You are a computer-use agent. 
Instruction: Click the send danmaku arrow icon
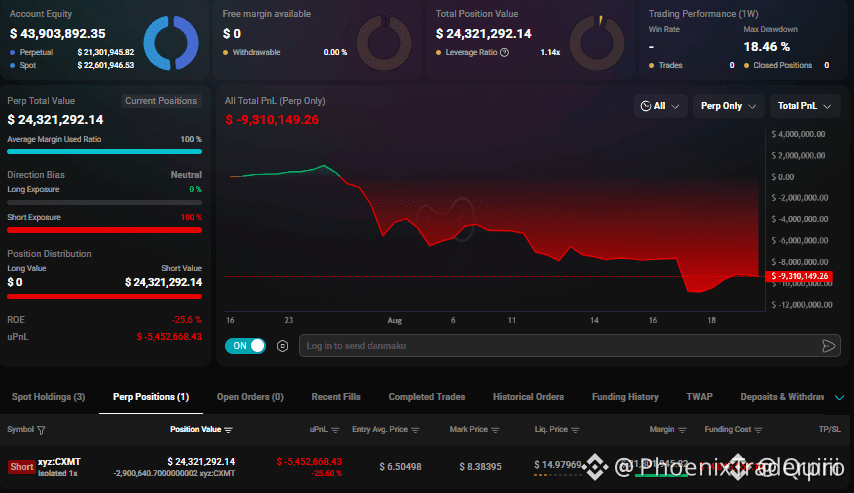tap(828, 346)
